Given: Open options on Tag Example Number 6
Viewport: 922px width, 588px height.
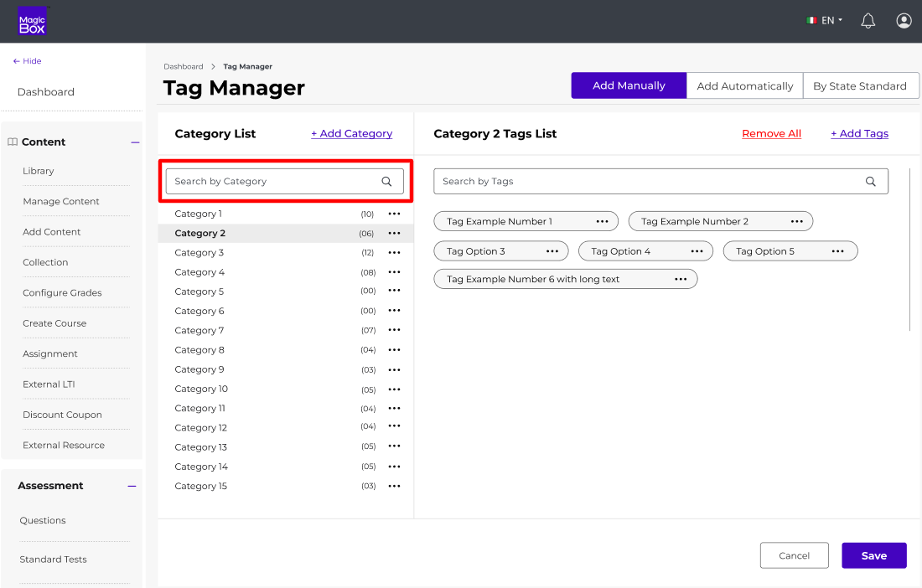Looking at the screenshot, I should (681, 279).
